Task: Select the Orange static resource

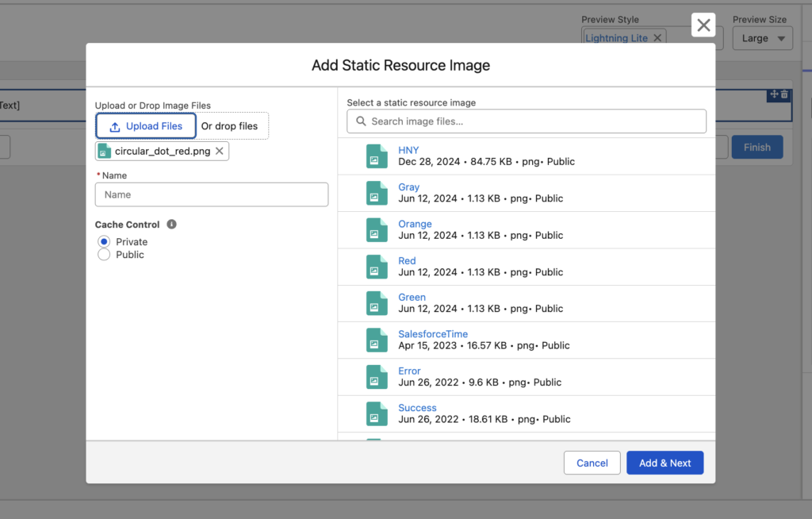Action: [415, 224]
